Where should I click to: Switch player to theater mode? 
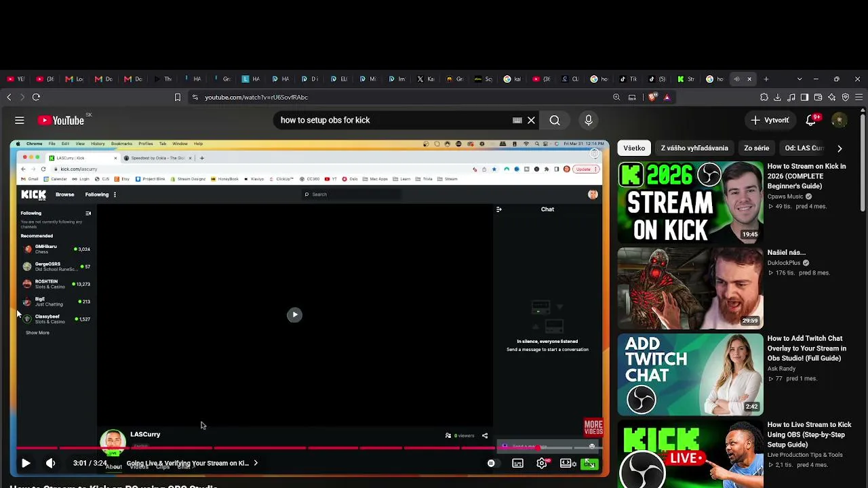(566, 464)
